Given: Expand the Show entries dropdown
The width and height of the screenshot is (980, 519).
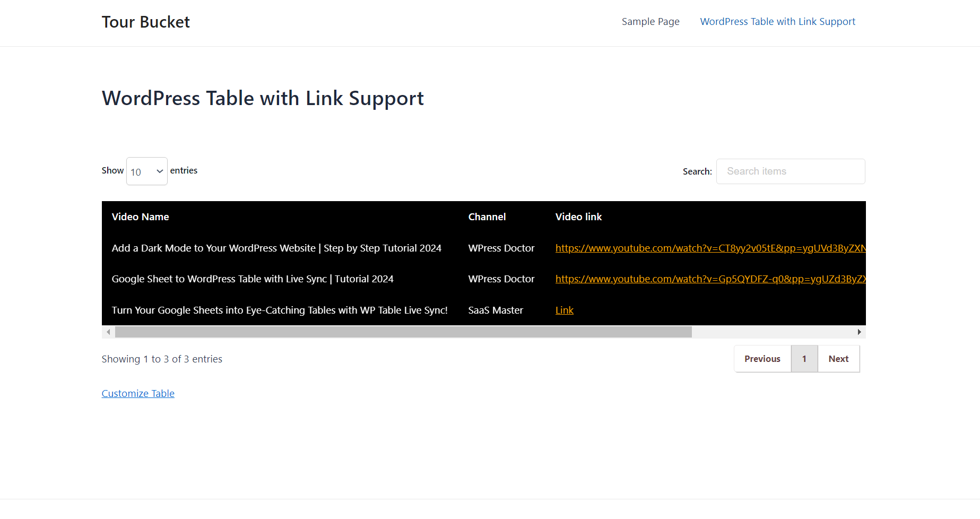Looking at the screenshot, I should pos(147,171).
